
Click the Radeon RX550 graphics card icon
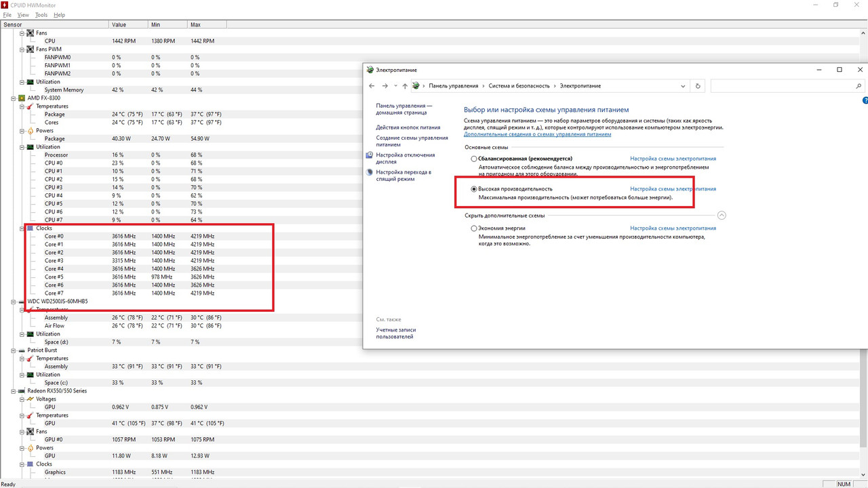22,390
